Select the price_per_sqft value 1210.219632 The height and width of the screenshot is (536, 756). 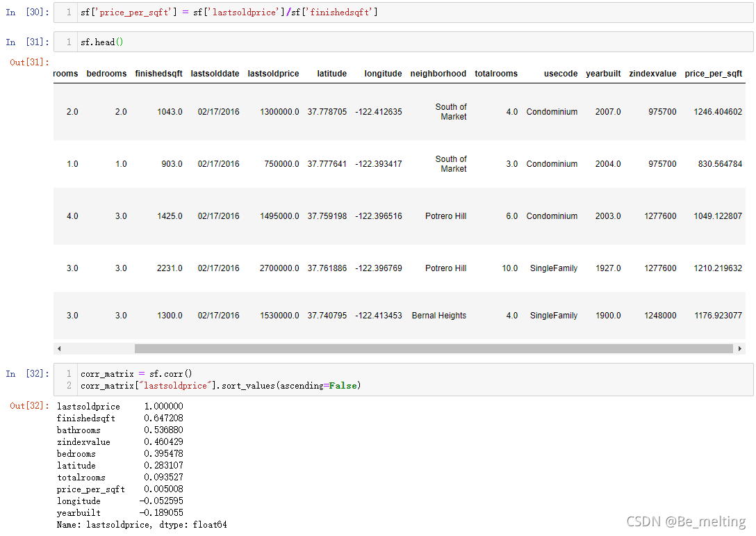click(718, 268)
